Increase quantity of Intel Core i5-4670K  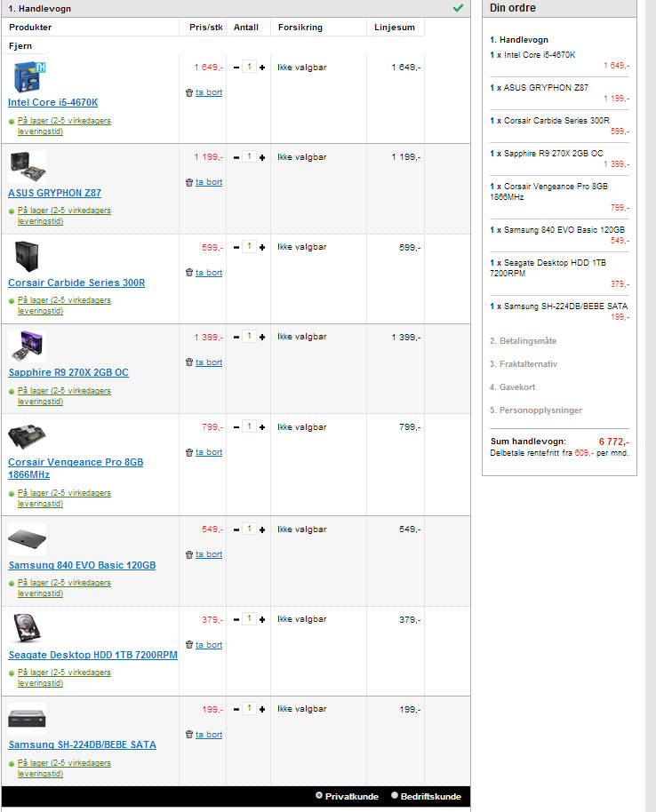262,68
